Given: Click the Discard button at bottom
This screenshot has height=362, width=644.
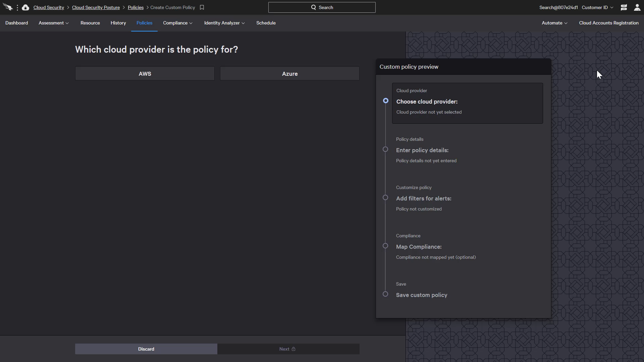Looking at the screenshot, I should [x=146, y=349].
